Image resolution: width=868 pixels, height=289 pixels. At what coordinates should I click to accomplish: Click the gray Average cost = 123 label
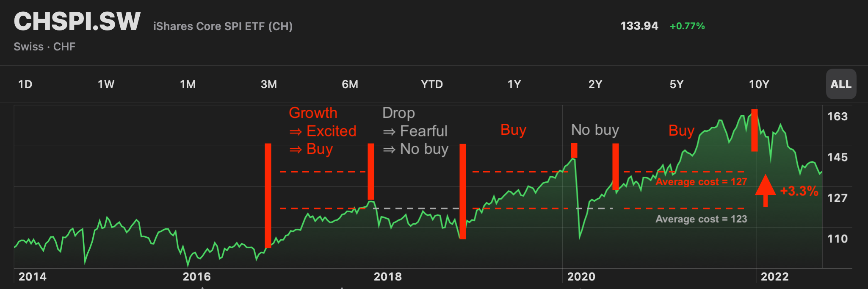pyautogui.click(x=701, y=219)
